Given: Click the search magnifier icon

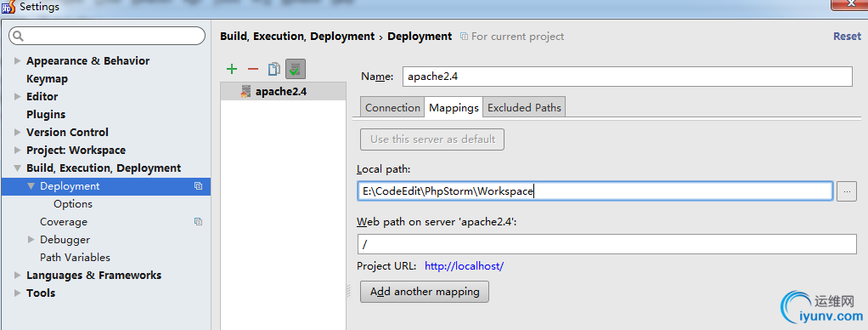Looking at the screenshot, I should point(19,37).
